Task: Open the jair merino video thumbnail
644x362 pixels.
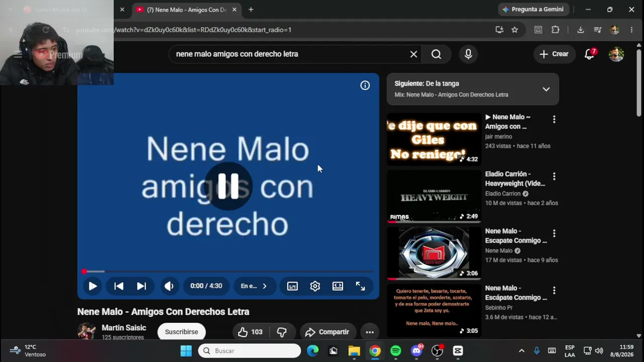Action: 434,139
